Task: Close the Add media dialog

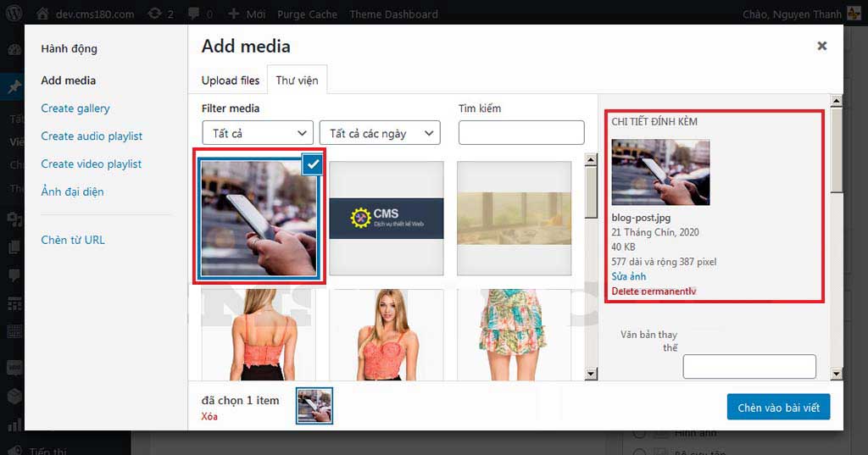Action: (x=822, y=46)
